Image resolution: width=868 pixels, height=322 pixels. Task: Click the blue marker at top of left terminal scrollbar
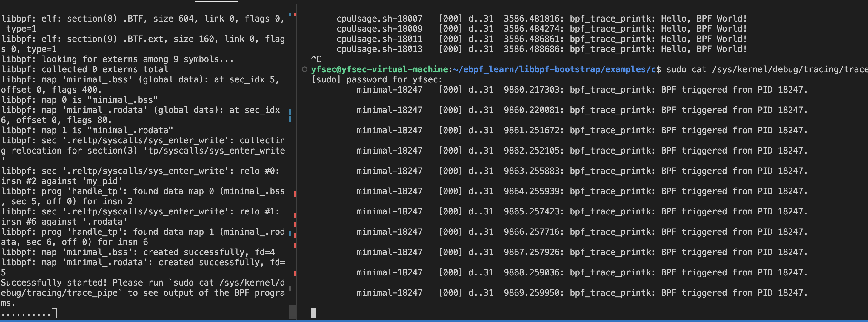coord(290,15)
